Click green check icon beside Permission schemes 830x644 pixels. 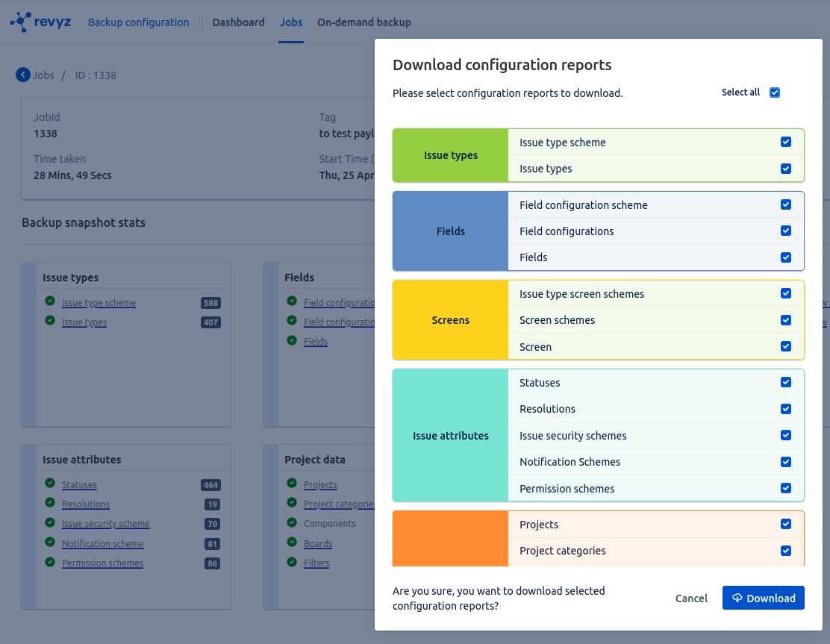pyautogui.click(x=50, y=562)
